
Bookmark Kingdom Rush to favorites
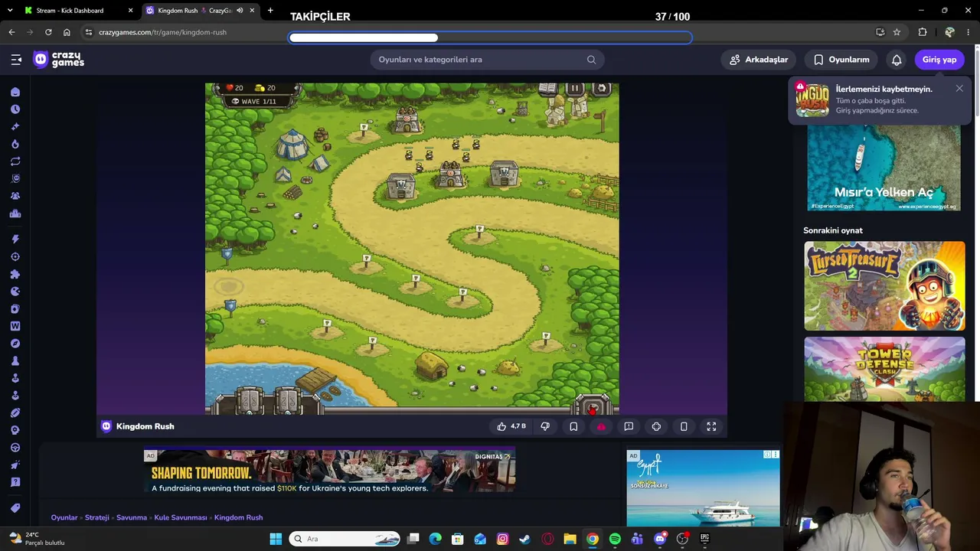point(573,426)
